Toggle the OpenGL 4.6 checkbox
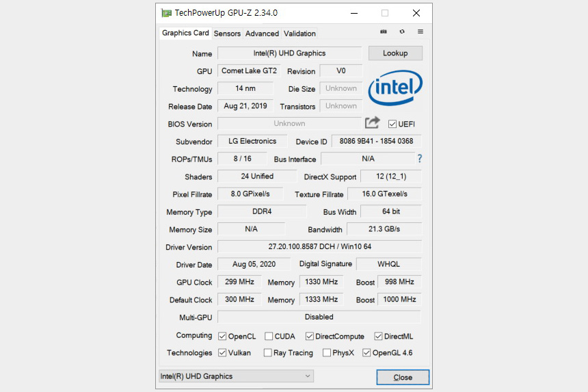The image size is (588, 392). [x=366, y=353]
